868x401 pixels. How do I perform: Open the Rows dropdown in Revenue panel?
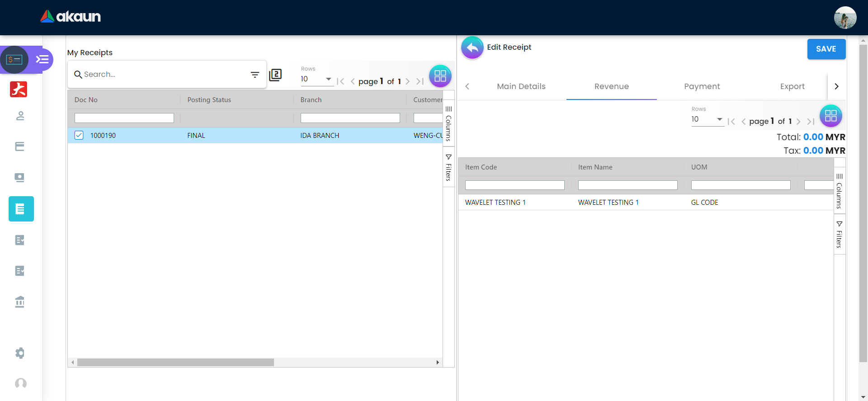(707, 119)
